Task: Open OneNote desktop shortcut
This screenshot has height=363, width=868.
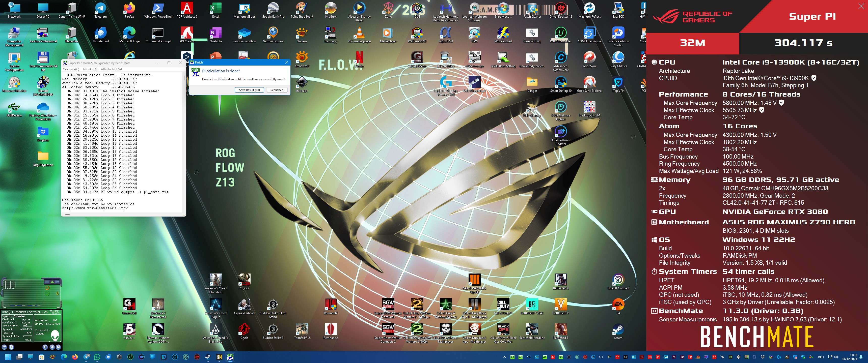Action: point(216,35)
